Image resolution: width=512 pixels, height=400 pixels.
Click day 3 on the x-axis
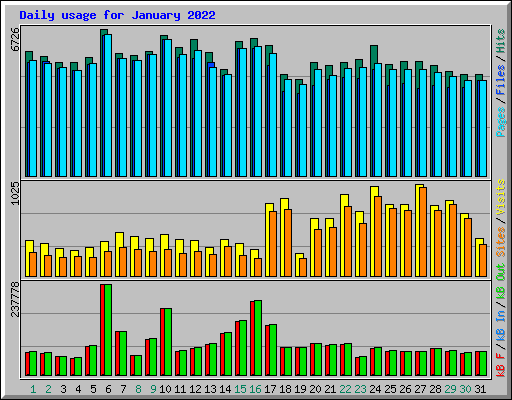click(x=63, y=389)
